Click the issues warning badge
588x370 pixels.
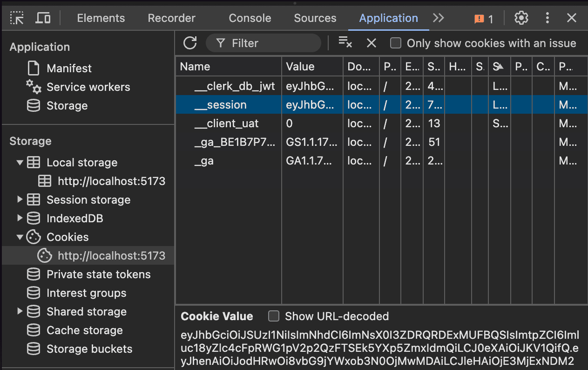coord(483,19)
